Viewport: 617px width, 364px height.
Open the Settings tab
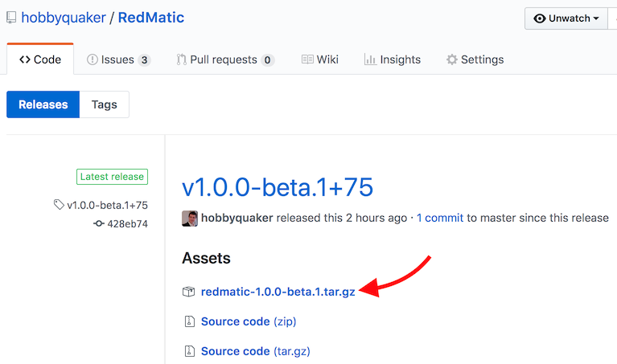[x=475, y=59]
